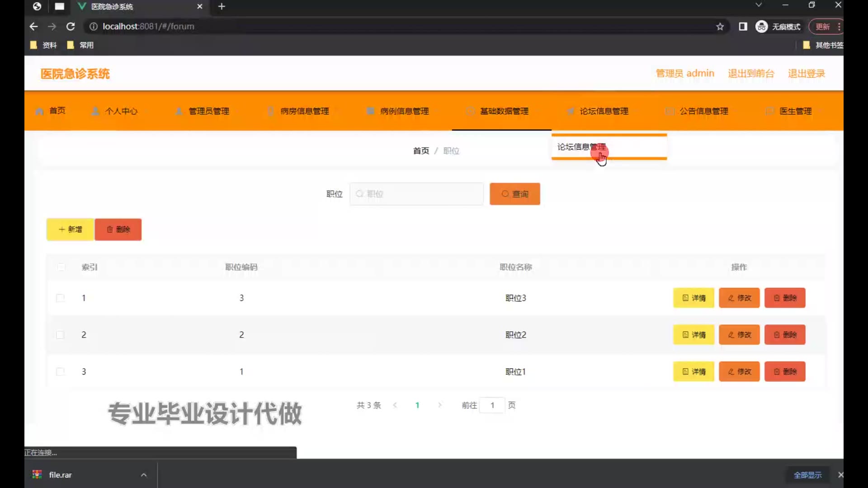The width and height of the screenshot is (868, 488).
Task: Toggle the select-all header checkbox
Action: [61, 267]
